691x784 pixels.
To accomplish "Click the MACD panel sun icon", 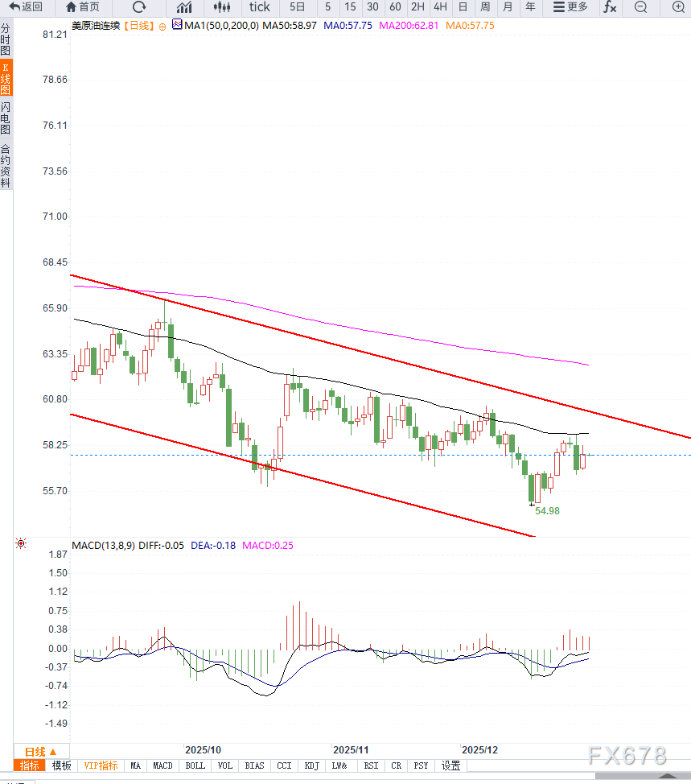I will click(20, 545).
